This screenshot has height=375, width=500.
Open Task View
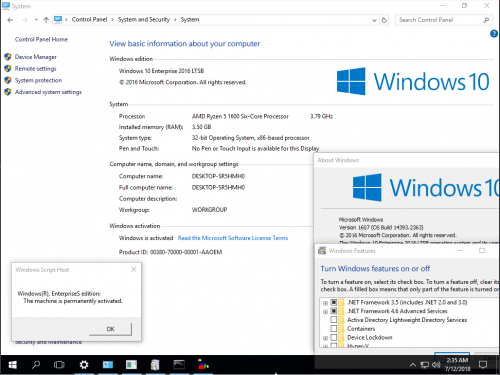tap(59, 365)
